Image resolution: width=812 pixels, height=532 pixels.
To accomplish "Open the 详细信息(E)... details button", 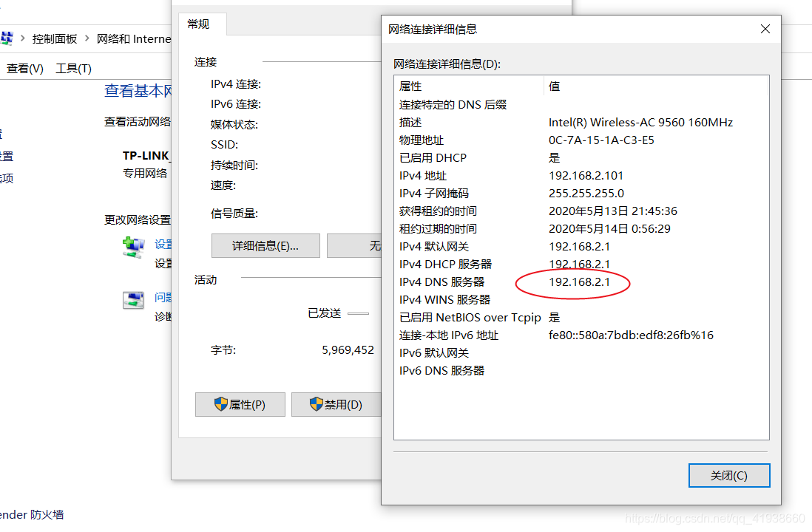I will pos(265,246).
